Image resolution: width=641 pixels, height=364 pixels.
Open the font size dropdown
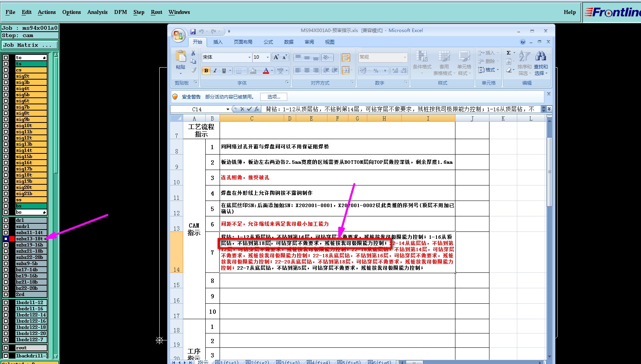(x=267, y=57)
